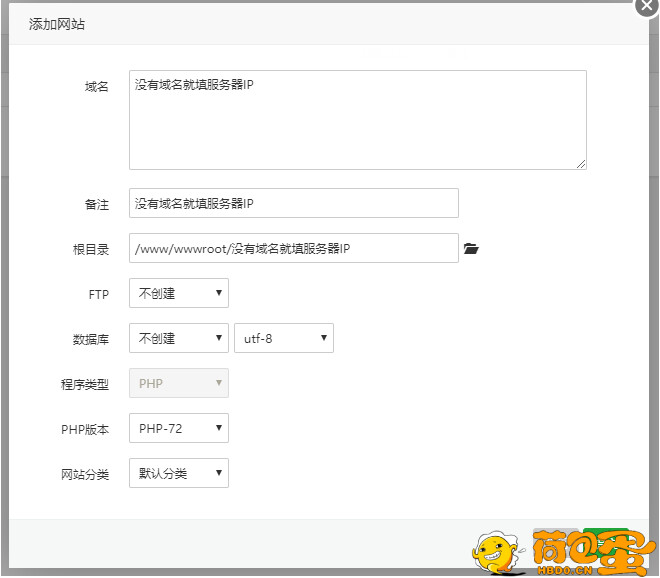Viewport: 660px width, 578px height.
Task: Click the 备注 remark input field
Action: [x=294, y=203]
